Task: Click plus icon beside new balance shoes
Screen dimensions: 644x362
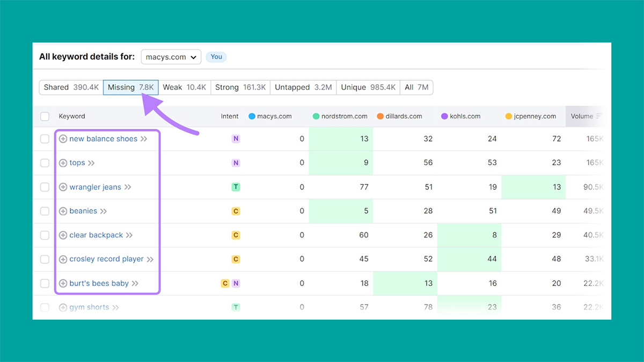Action: coord(63,139)
